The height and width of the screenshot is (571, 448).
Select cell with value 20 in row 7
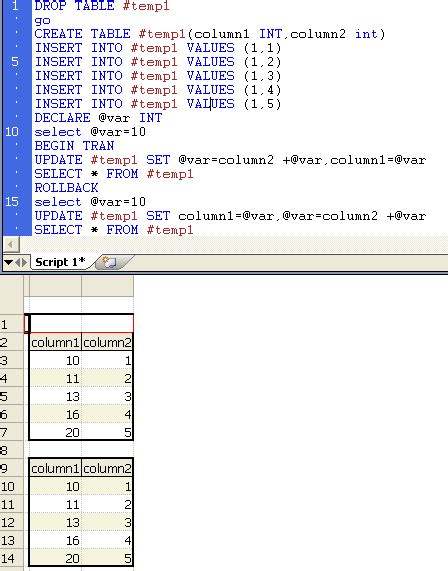55,432
